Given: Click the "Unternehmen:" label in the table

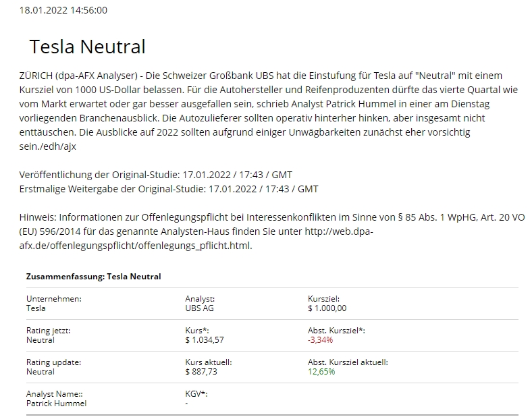Looking at the screenshot, I should coord(54,299).
